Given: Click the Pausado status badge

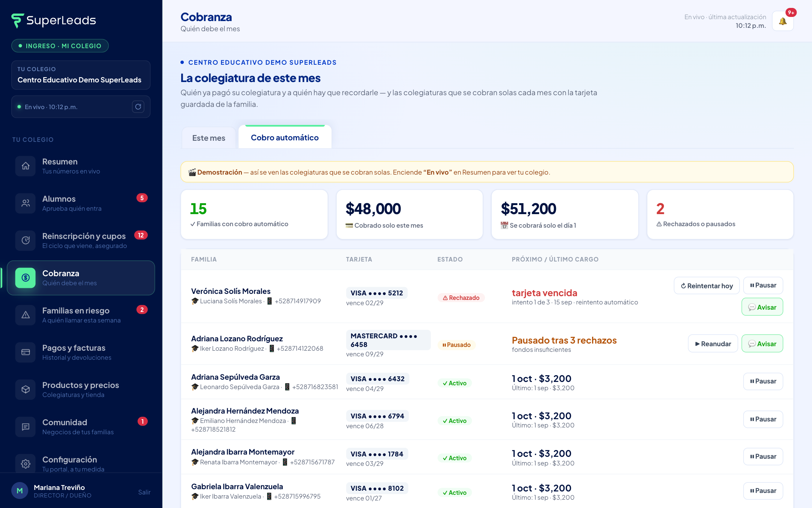Looking at the screenshot, I should (x=456, y=345).
